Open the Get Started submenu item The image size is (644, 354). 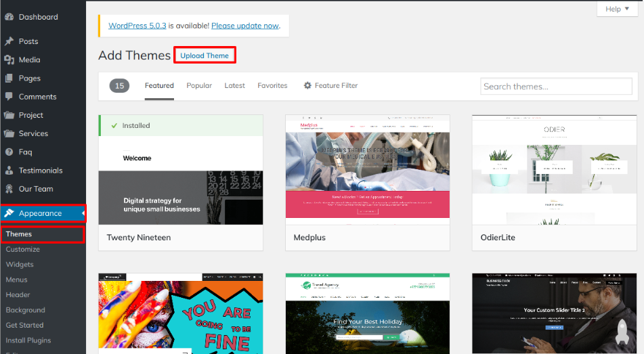coord(24,326)
